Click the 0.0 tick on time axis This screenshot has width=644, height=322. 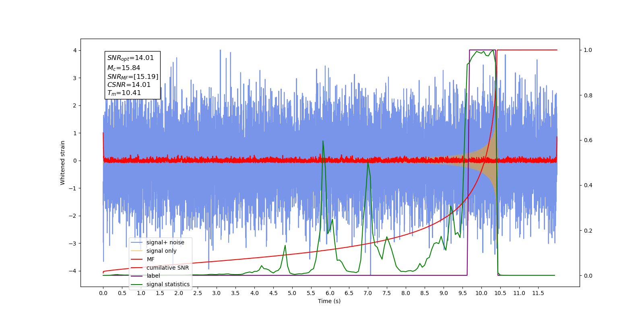103,293
